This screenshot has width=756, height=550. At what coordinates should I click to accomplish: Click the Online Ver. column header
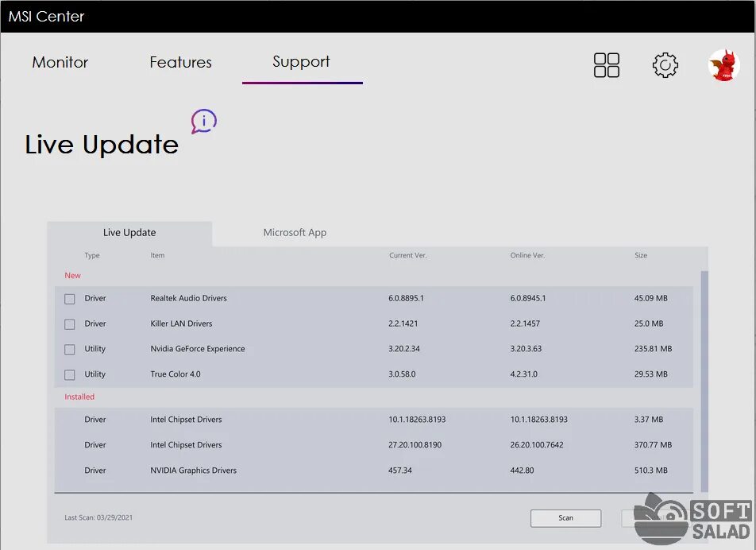pyautogui.click(x=527, y=255)
